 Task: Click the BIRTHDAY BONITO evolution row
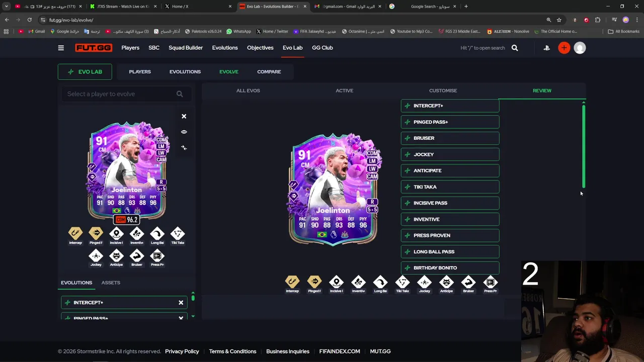click(450, 268)
